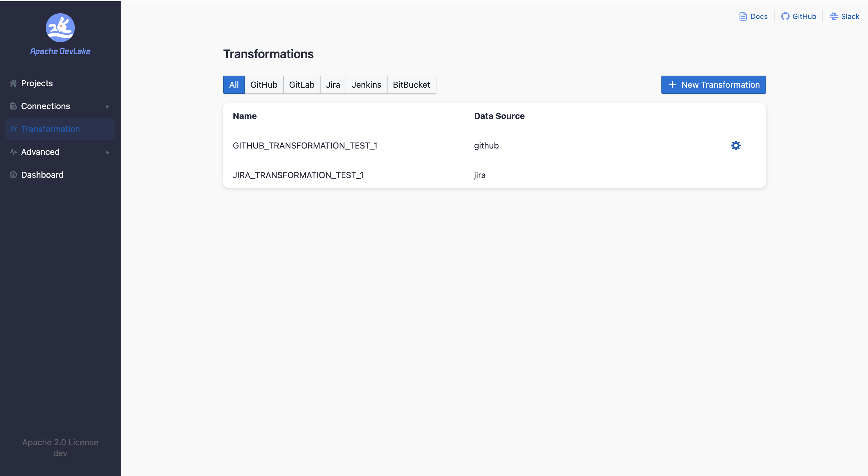Click the New Transformation button
868x476 pixels.
point(713,84)
